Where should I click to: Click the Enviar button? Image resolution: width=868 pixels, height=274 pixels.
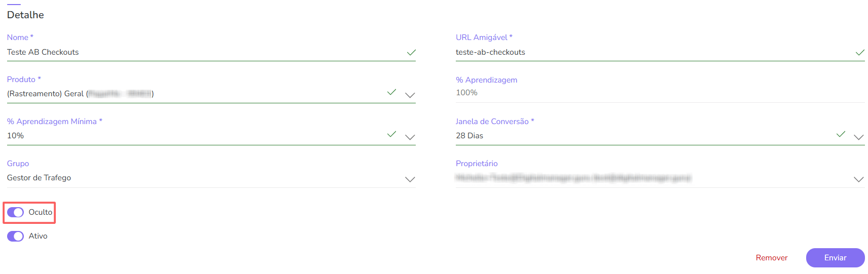pos(835,258)
